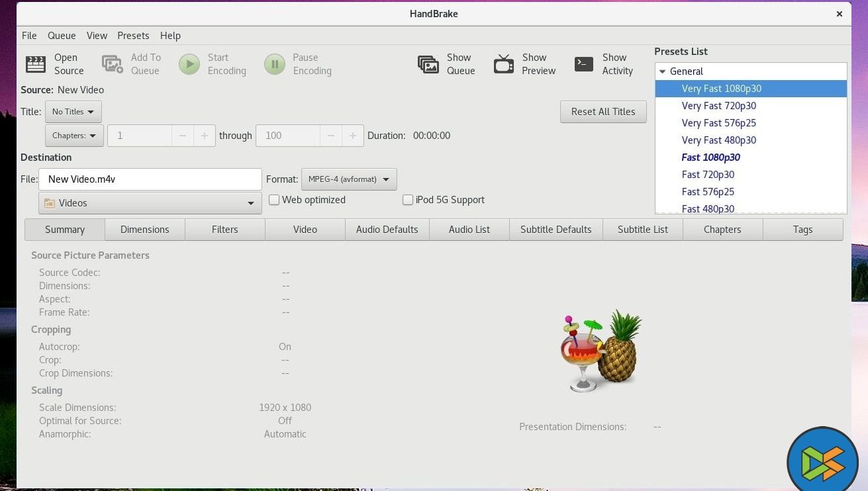Click the Add To Queue icon
Image resolution: width=868 pixels, height=491 pixels.
pyautogui.click(x=113, y=64)
